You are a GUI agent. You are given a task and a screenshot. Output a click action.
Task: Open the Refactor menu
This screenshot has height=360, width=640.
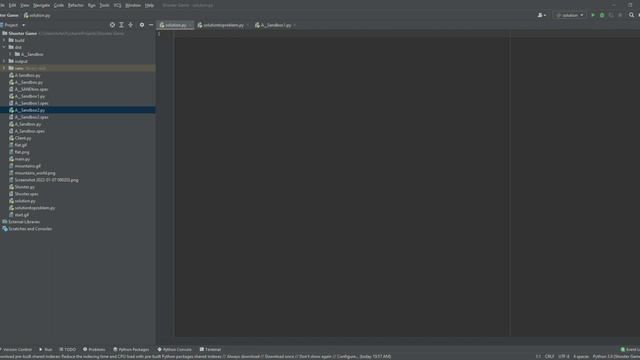click(76, 5)
